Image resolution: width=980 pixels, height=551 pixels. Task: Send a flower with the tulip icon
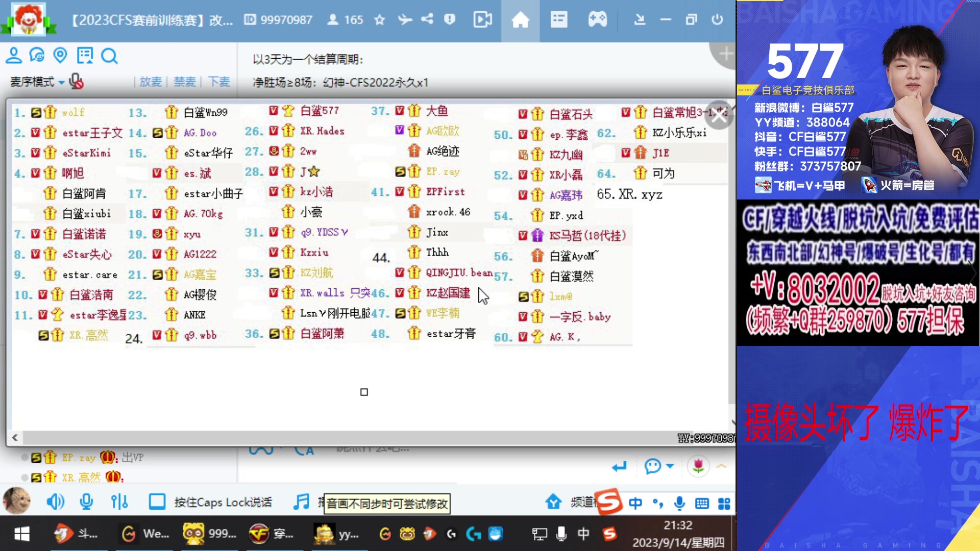coord(698,466)
